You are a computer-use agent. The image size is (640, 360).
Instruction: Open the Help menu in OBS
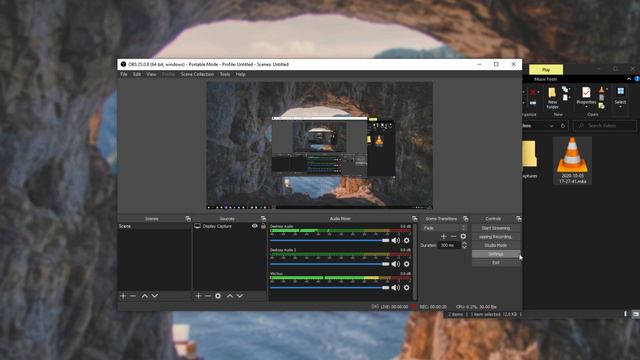coord(240,74)
